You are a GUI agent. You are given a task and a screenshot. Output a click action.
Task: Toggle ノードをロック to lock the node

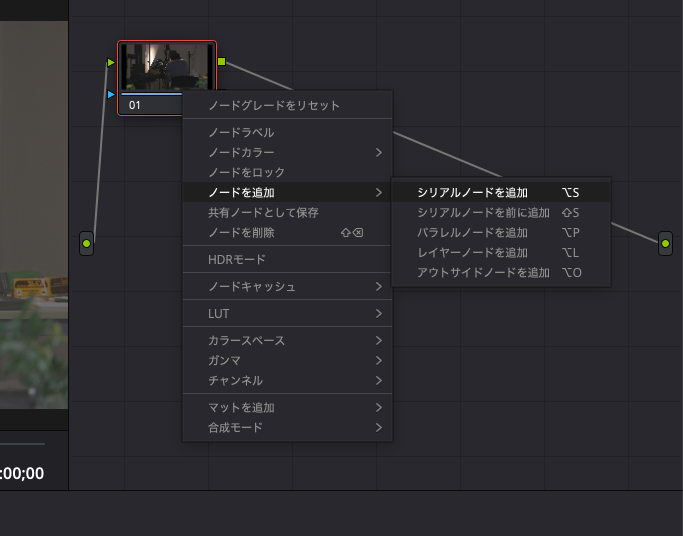coord(246,172)
